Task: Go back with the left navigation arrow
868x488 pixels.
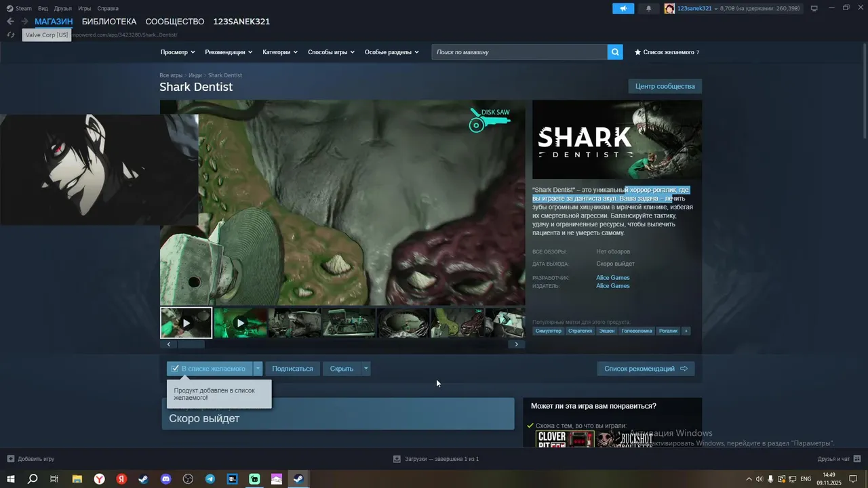Action: point(10,22)
